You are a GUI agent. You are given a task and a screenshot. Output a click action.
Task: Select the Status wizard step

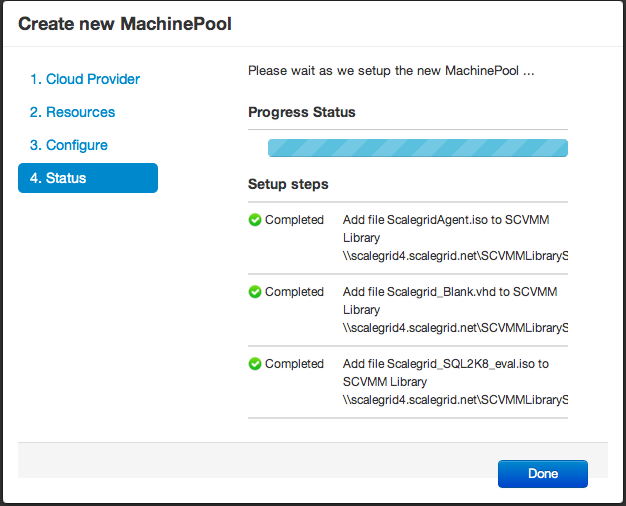[88, 178]
